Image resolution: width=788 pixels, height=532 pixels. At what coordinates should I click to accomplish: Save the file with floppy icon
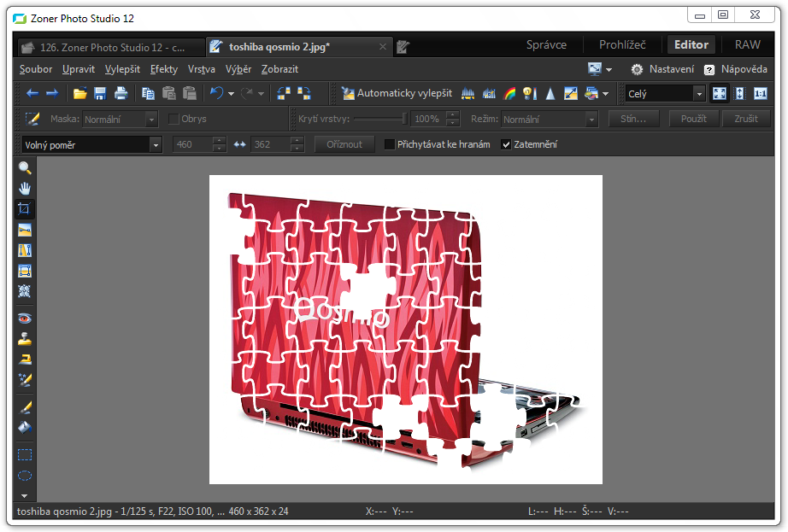pyautogui.click(x=100, y=93)
